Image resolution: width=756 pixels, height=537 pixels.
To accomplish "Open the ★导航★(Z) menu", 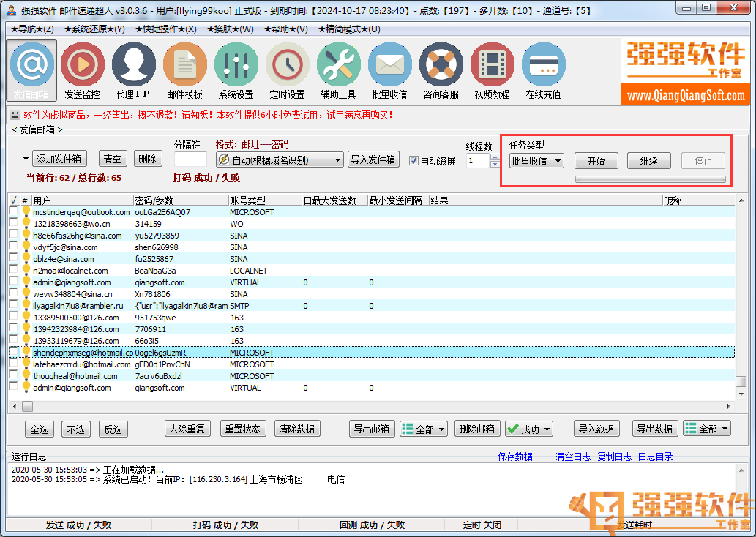I will tap(32, 29).
